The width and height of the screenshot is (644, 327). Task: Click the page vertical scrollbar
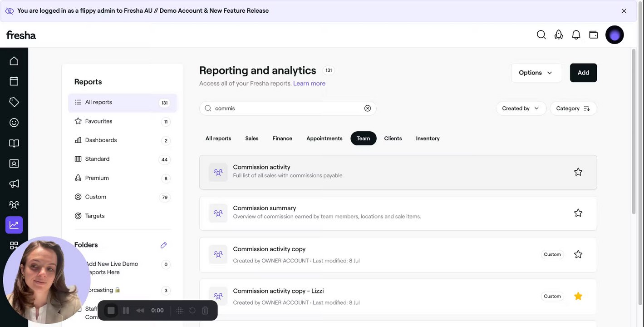pyautogui.click(x=634, y=132)
